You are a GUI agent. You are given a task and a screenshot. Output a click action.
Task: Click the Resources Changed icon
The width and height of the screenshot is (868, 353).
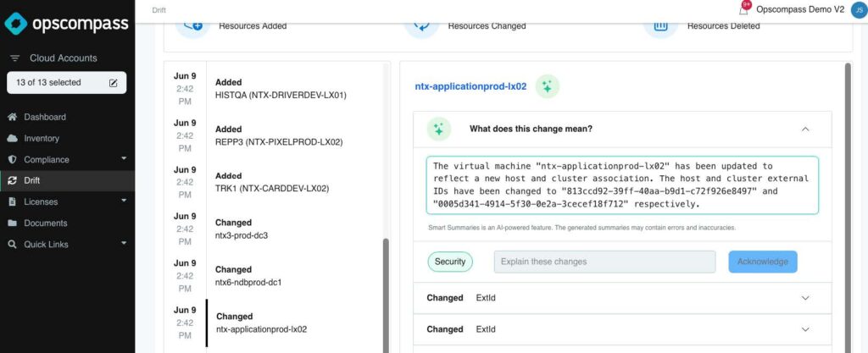421,24
